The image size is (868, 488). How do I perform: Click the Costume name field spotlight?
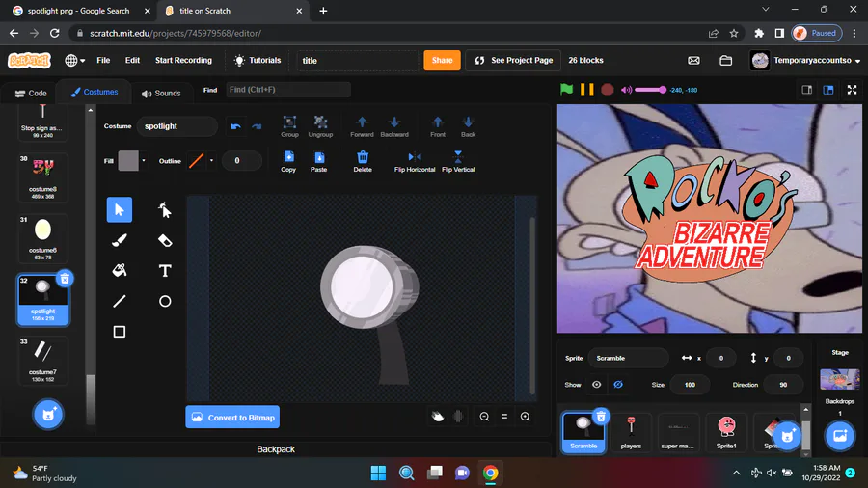tap(177, 126)
